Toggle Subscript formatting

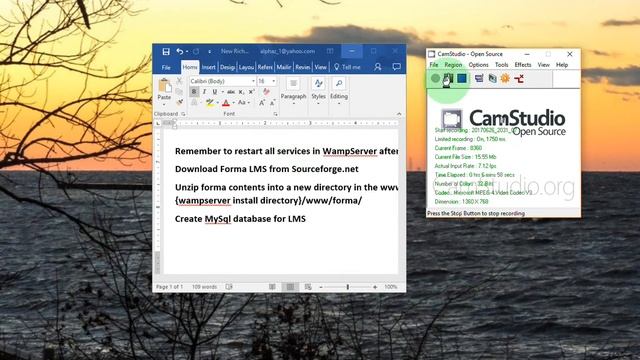[x=242, y=92]
